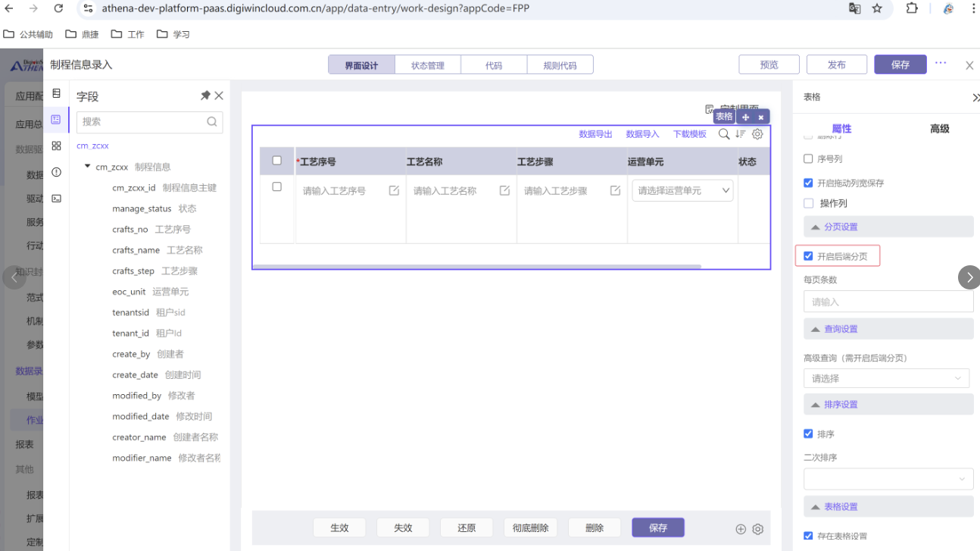The height and width of the screenshot is (551, 980).
Task: Click the 下载模板 link
Action: pyautogui.click(x=690, y=134)
